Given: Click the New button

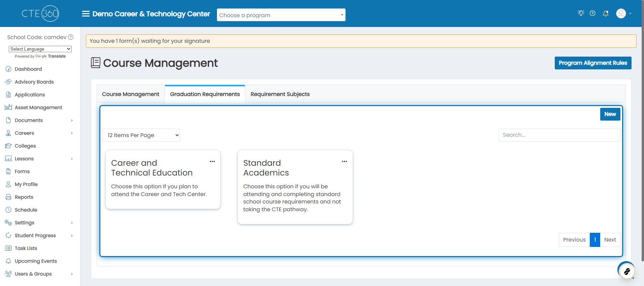Looking at the screenshot, I should tap(610, 114).
